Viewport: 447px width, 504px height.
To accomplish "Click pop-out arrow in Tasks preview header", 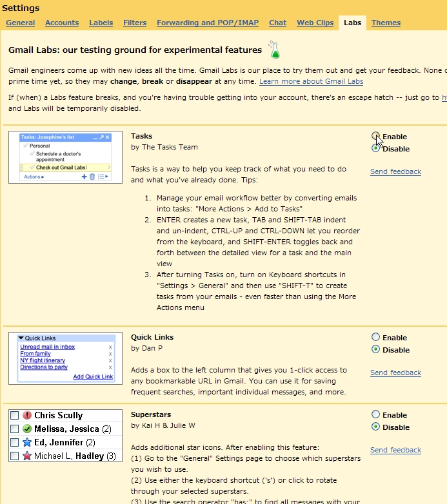I will 102,137.
